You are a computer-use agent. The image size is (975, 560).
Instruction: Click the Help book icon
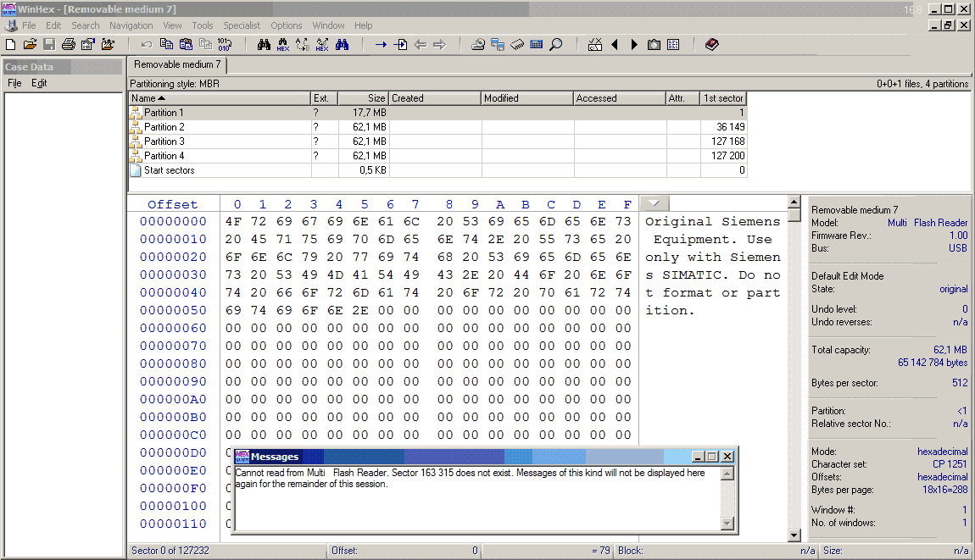tap(712, 45)
